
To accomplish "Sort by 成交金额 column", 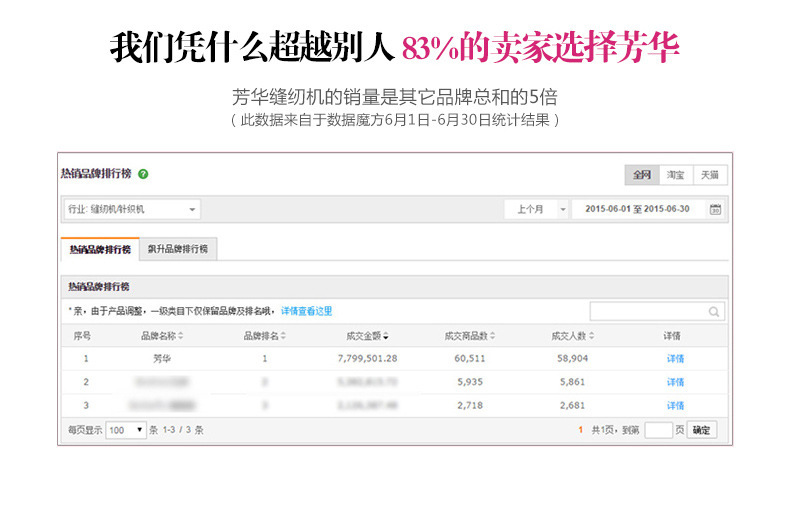I will coord(367,336).
